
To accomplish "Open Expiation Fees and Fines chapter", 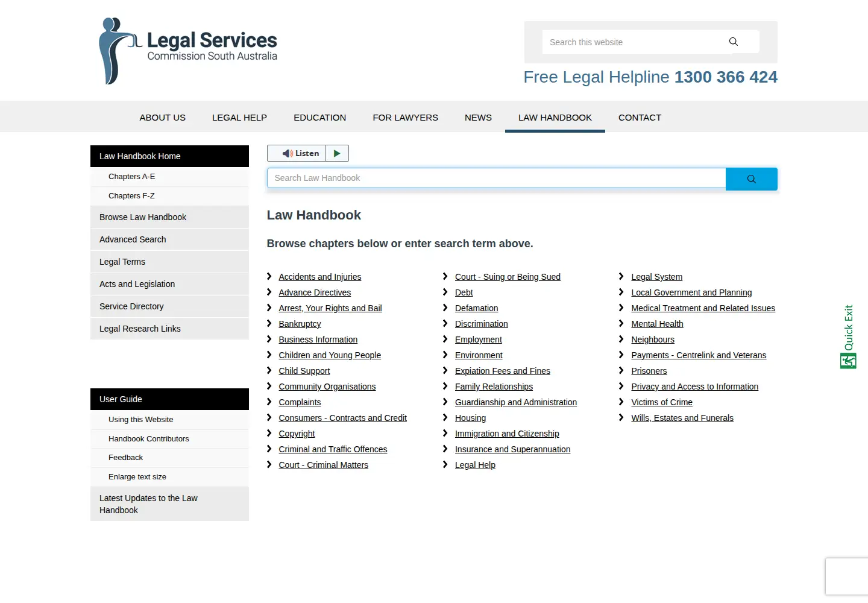I will click(x=503, y=371).
